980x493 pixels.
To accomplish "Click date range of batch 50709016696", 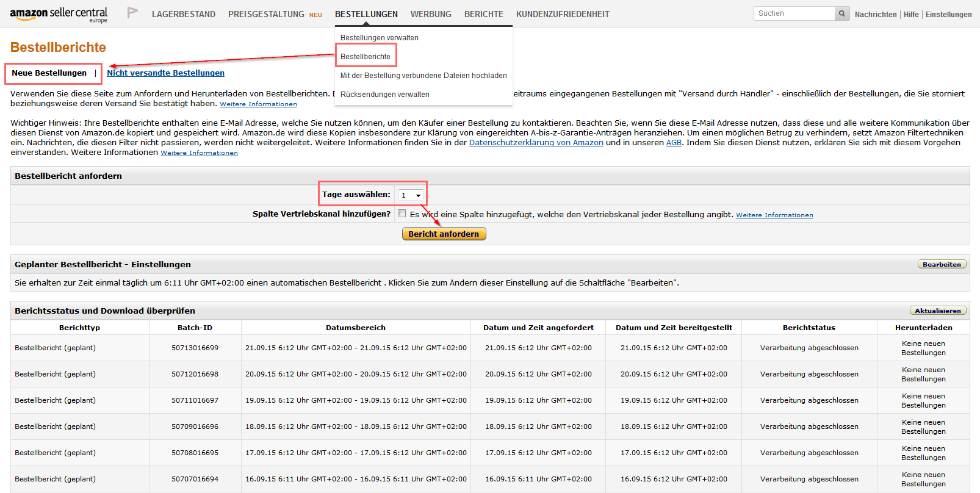I will tap(356, 426).
